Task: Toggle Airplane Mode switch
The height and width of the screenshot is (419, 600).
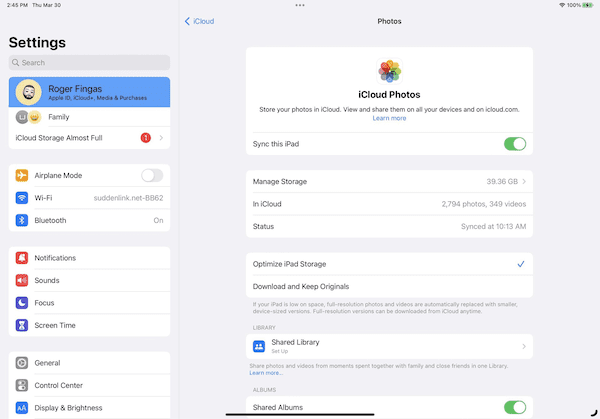Action: point(152,175)
